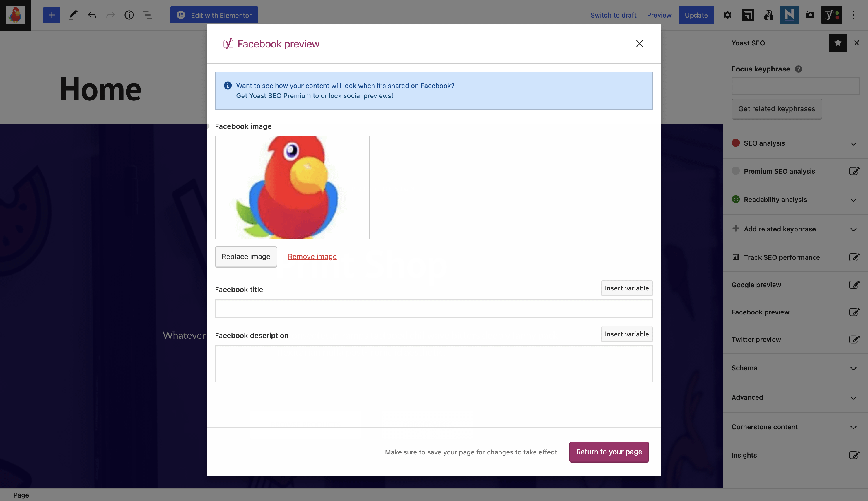
Task: Click the Undo arrow icon
Action: pos(91,15)
